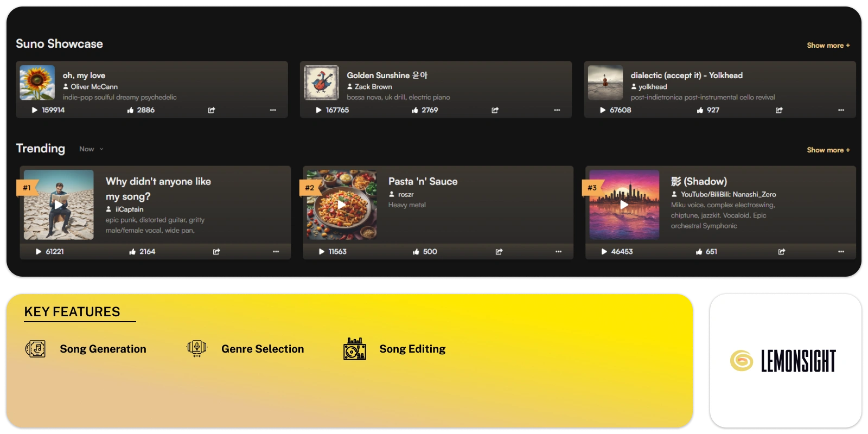The width and height of the screenshot is (868, 434).
Task: Share the 'Pasta 'n' Sauce' song
Action: tap(499, 252)
